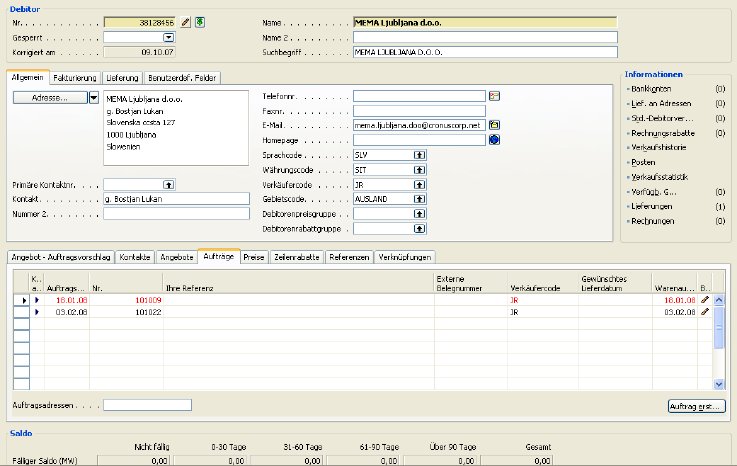The height and width of the screenshot is (466, 737).
Task: Click order date 03.02.08 in Auftrags column
Action: click(x=67, y=312)
